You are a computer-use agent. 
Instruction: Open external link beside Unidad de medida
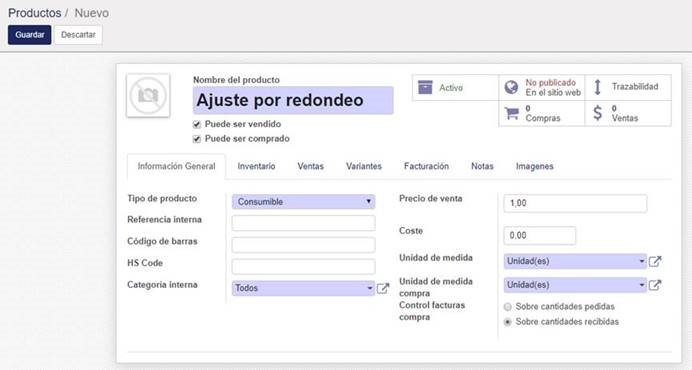coord(655,261)
